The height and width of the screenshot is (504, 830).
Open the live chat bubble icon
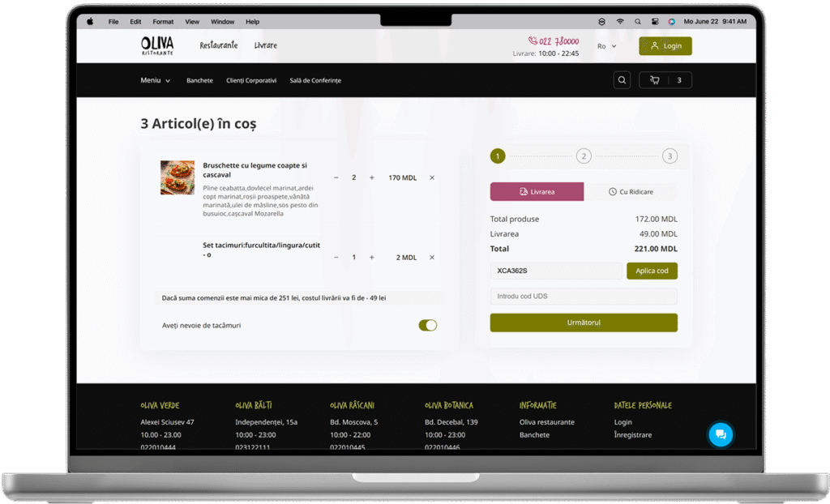point(720,435)
